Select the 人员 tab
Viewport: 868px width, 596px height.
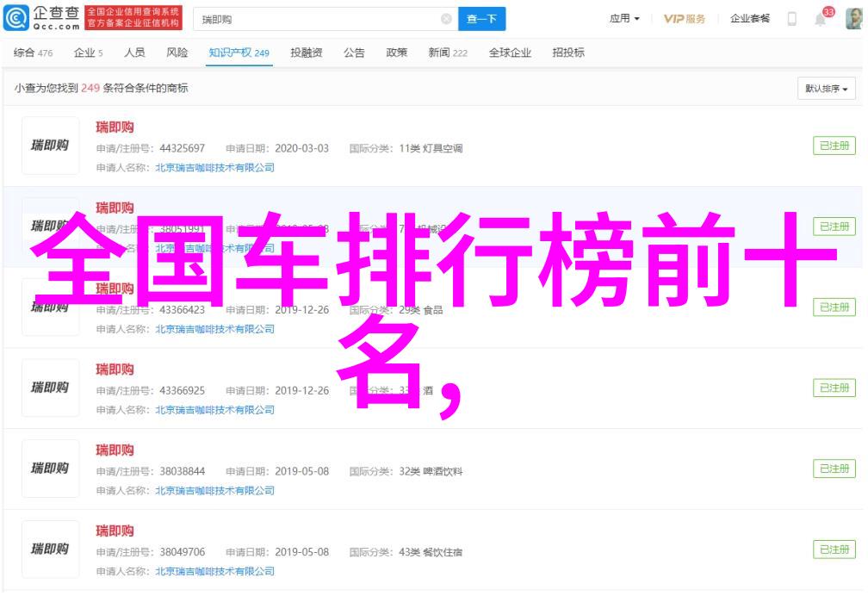tap(134, 53)
